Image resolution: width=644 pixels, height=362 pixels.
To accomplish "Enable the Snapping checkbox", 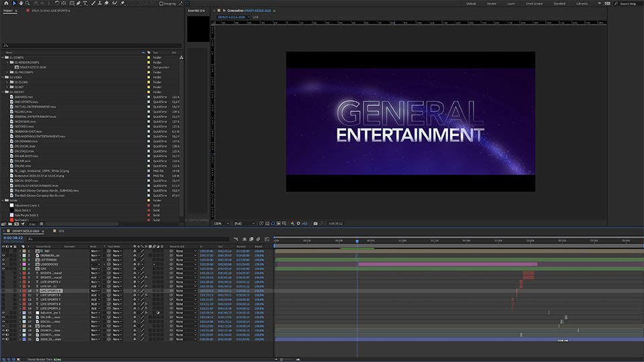I will point(162,3).
